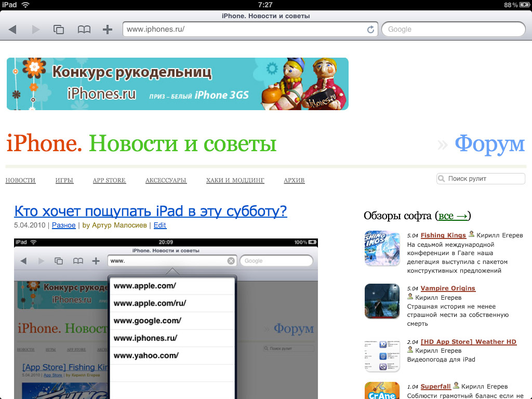Screen dimensions: 532x399
Task: Click the Поиск рулит search box
Action: pos(481,179)
